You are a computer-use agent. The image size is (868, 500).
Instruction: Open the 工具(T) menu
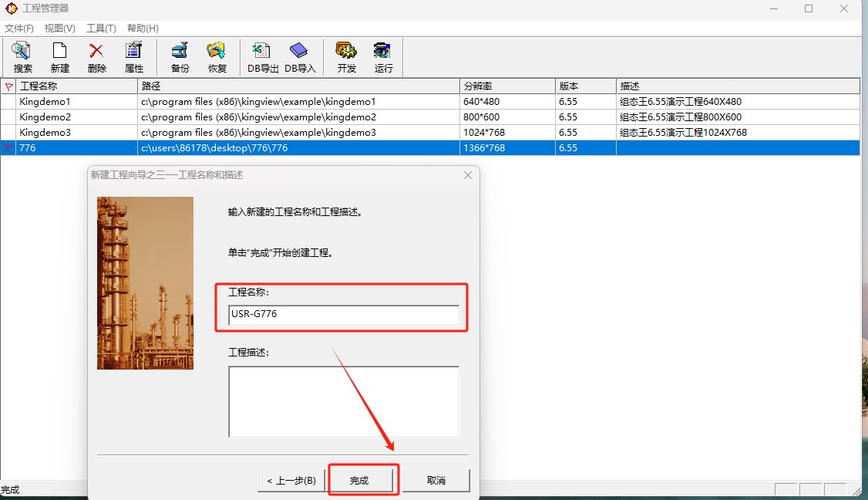[x=101, y=29]
